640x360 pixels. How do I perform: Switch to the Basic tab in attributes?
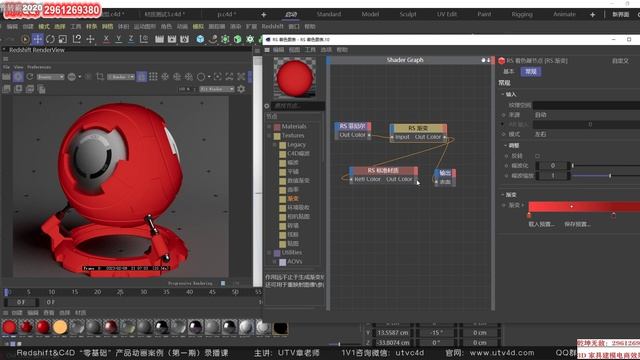point(509,71)
